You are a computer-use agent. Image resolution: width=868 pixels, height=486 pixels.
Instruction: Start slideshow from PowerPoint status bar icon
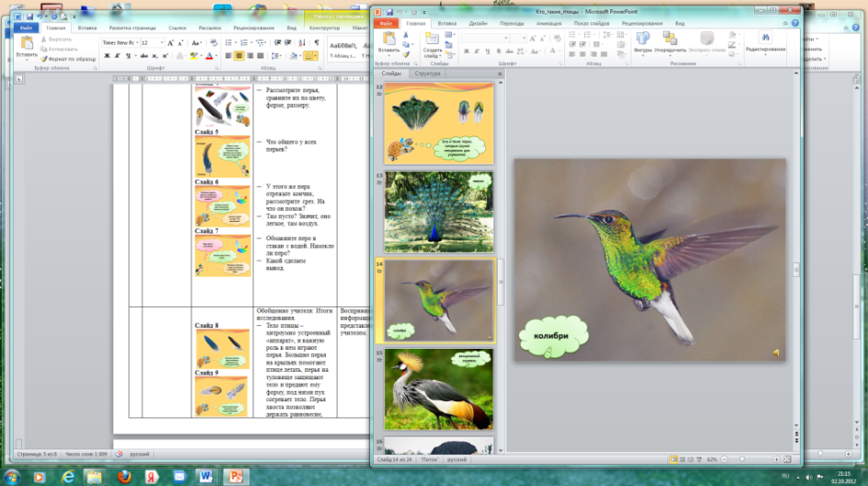point(700,459)
